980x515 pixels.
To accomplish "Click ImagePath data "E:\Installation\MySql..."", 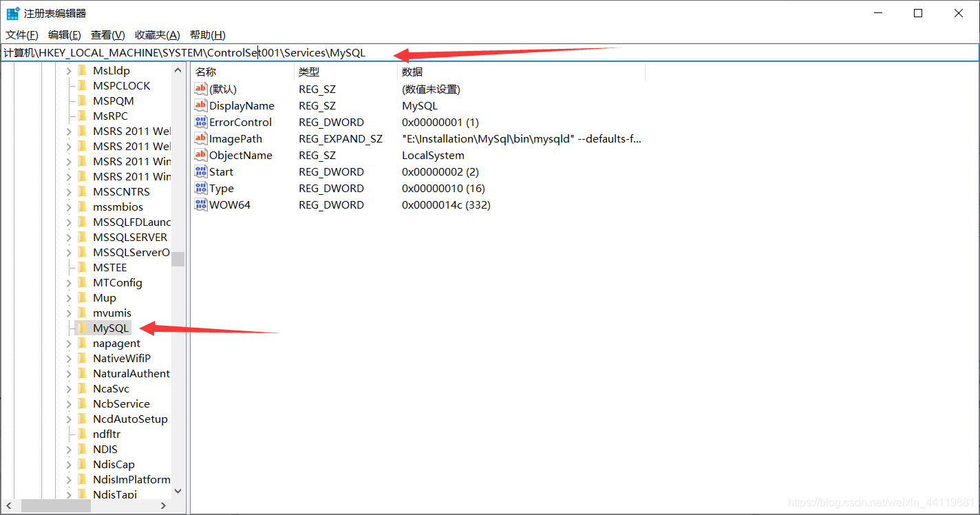I will 522,138.
